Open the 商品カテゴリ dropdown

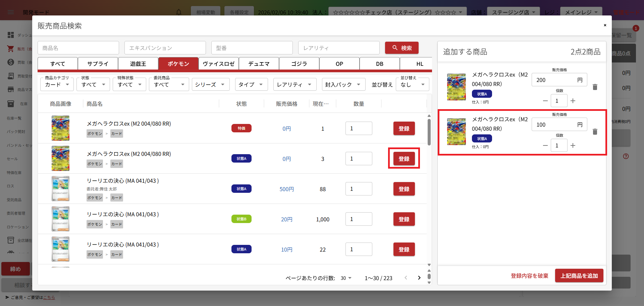(57, 85)
